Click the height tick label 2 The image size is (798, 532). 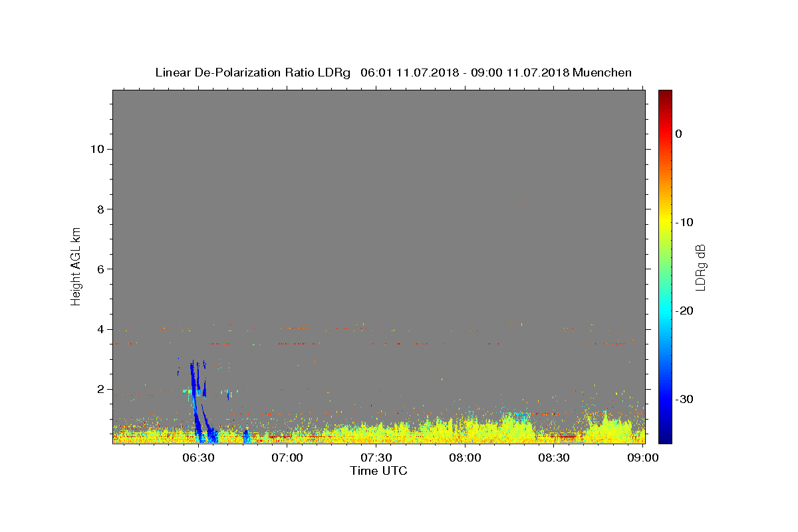point(100,389)
